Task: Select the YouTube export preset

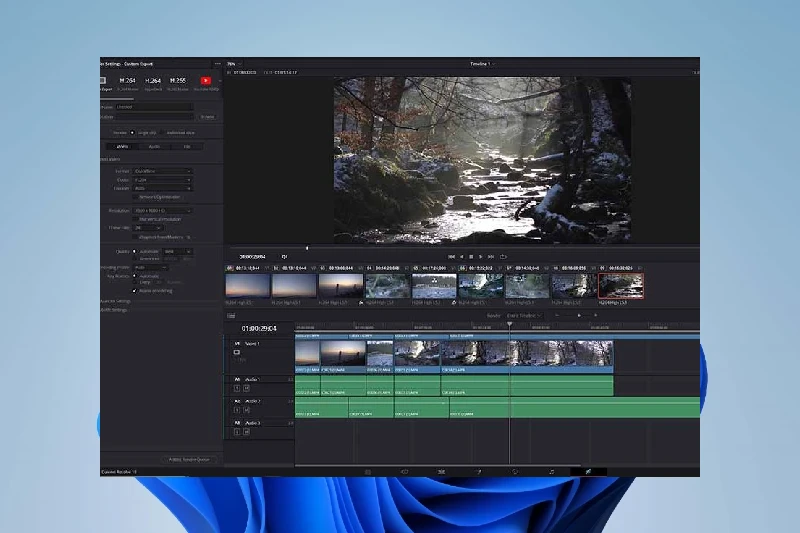Action: point(206,81)
